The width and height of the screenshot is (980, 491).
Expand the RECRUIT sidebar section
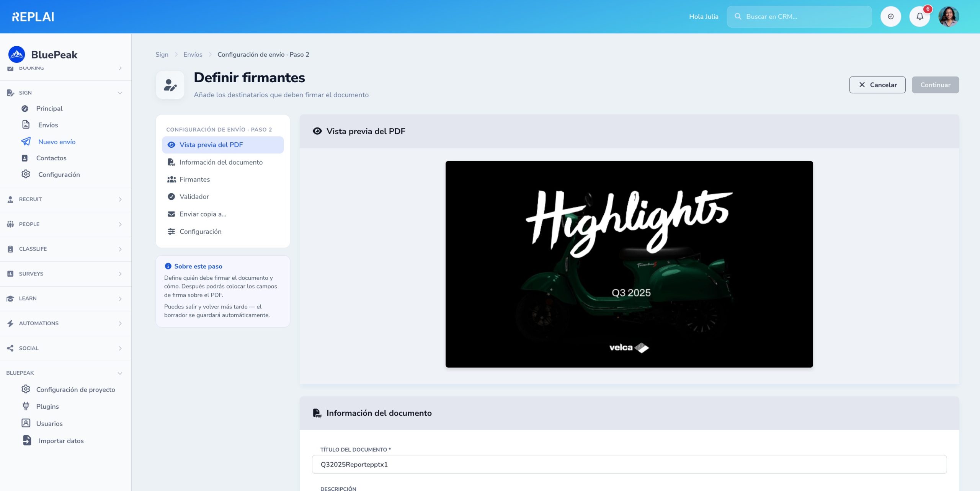point(120,199)
